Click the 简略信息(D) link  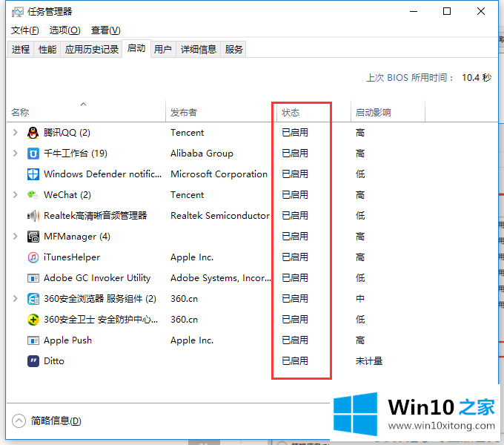[56, 421]
